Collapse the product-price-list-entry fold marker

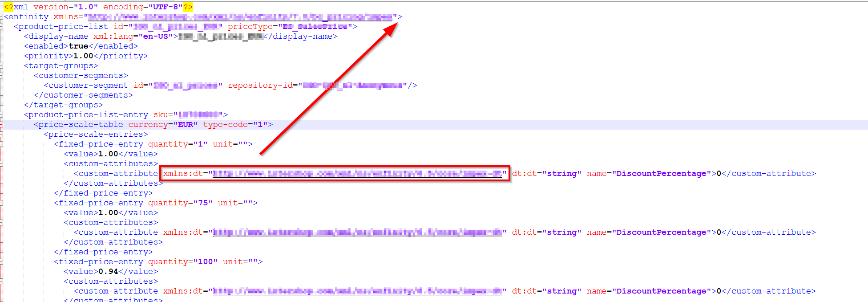(1, 115)
